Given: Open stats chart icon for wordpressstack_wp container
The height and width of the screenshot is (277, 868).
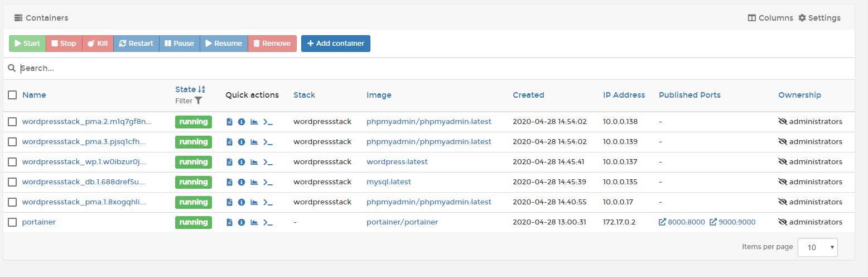Looking at the screenshot, I should click(x=254, y=162).
